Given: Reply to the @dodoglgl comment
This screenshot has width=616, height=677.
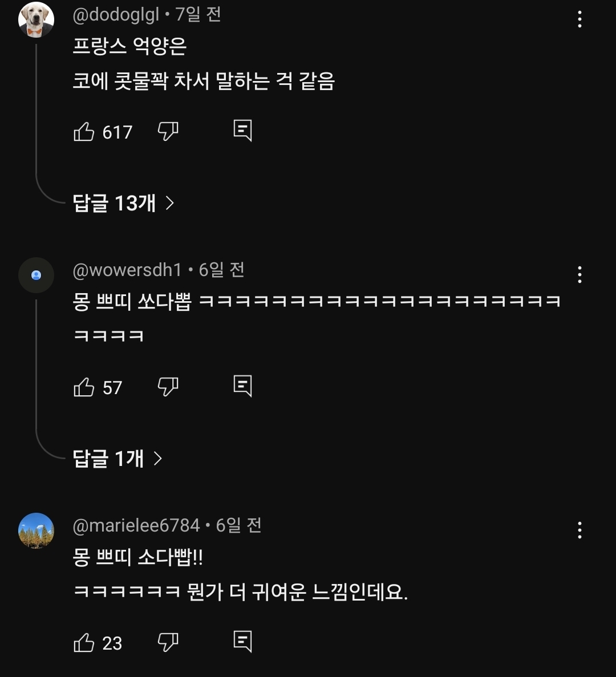Looking at the screenshot, I should click(242, 131).
